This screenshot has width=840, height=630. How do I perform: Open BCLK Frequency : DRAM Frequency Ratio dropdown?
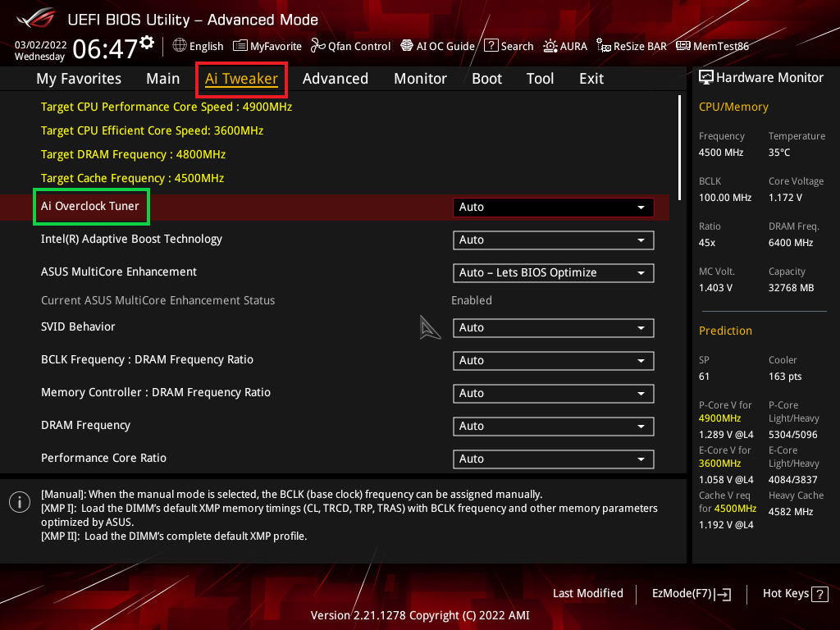(x=554, y=361)
